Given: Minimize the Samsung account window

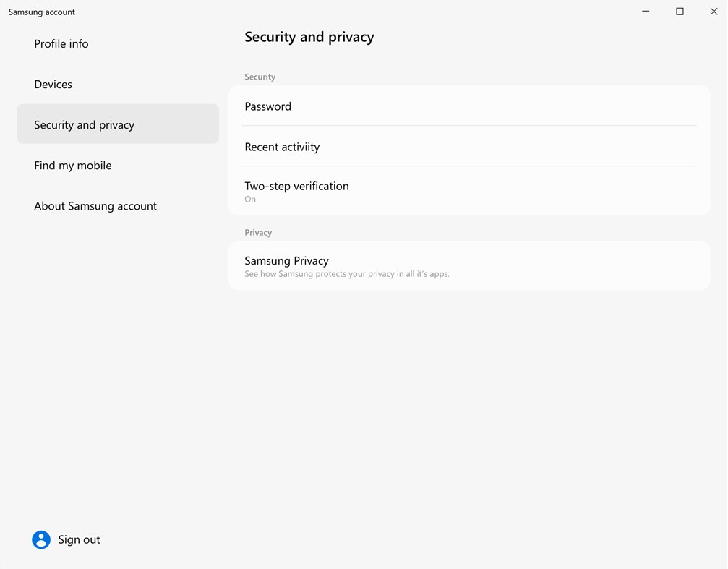Looking at the screenshot, I should pos(645,11).
